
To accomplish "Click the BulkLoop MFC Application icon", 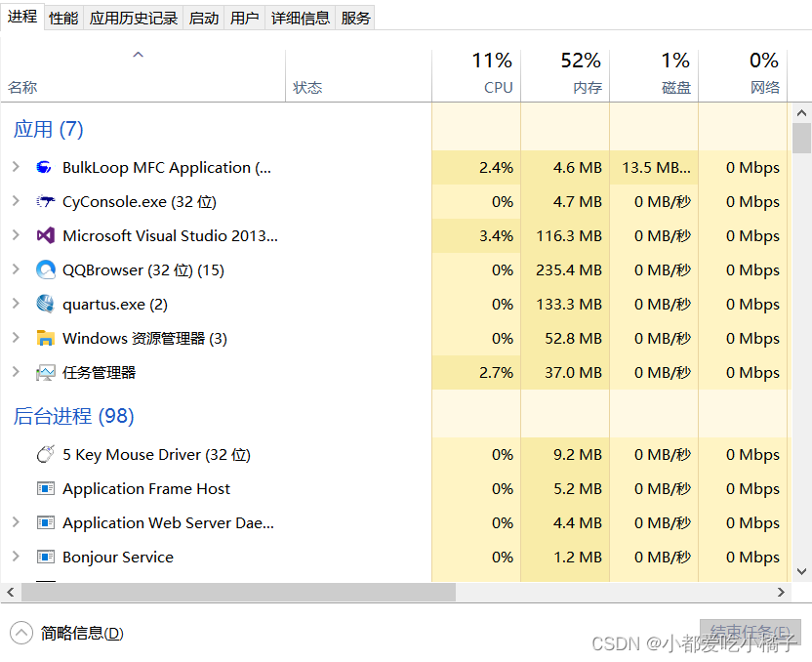I will [x=45, y=167].
